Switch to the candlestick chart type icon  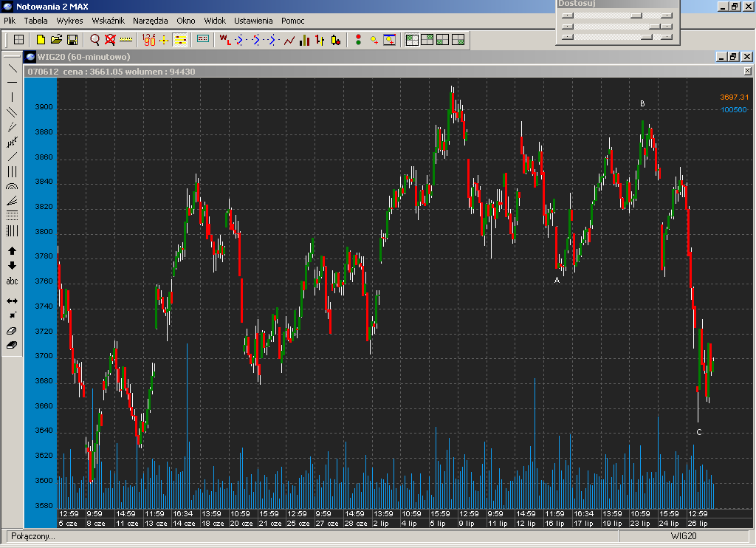point(320,40)
